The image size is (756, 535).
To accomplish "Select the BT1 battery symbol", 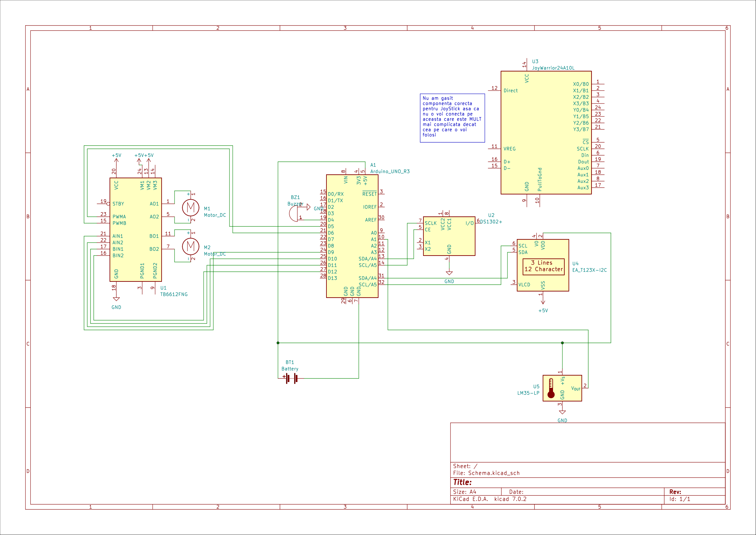I will (291, 378).
